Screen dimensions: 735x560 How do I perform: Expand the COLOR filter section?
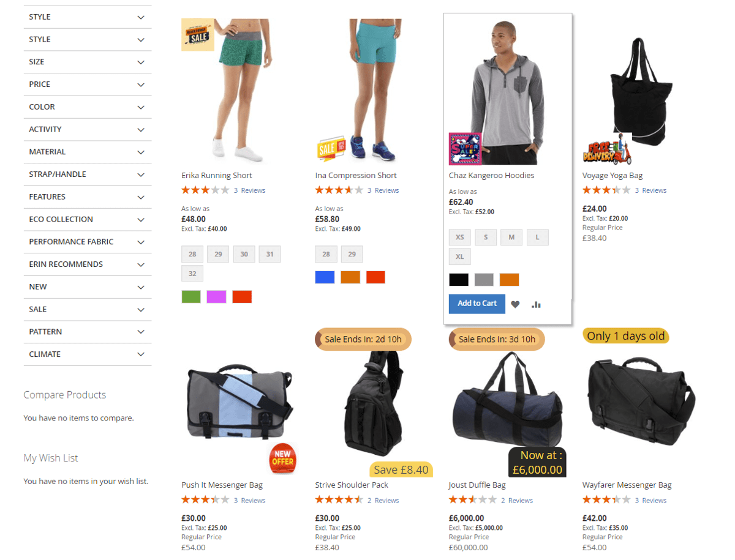88,107
